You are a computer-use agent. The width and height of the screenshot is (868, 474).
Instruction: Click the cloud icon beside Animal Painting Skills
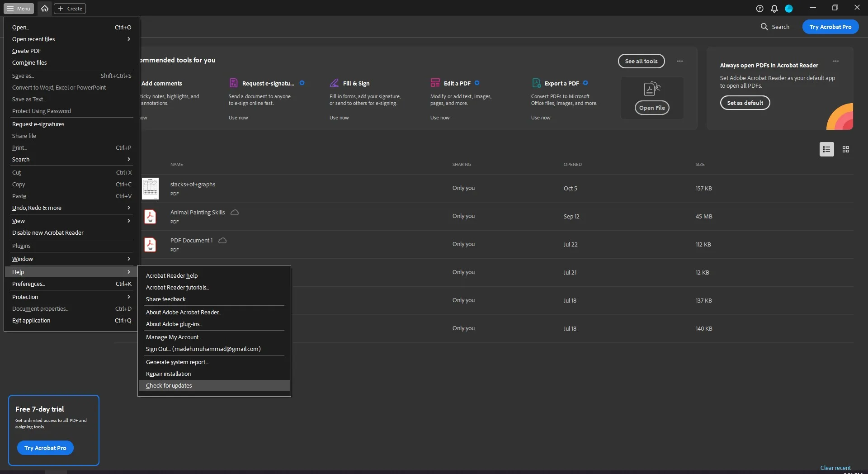234,212
